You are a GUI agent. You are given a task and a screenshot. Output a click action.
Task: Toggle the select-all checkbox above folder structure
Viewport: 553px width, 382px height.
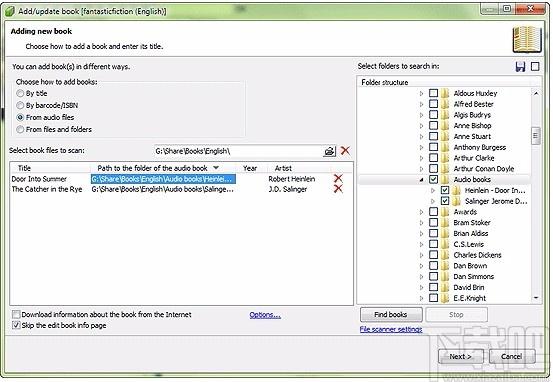coord(535,66)
